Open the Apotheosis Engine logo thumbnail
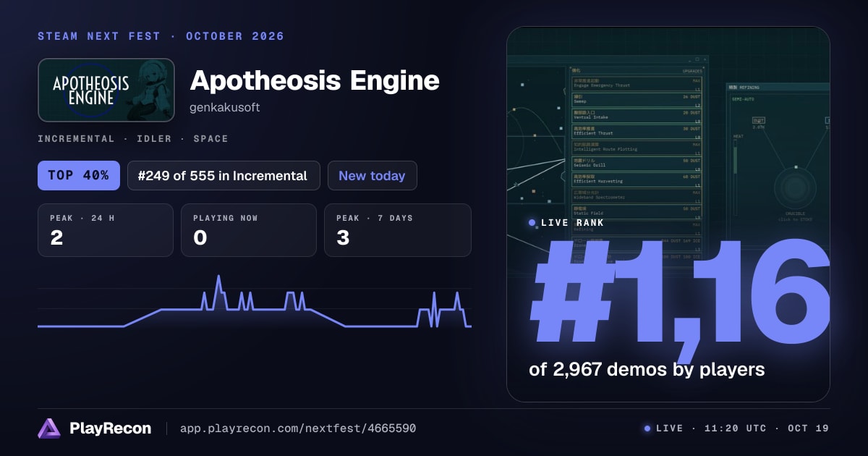The height and width of the screenshot is (456, 868). (x=106, y=90)
